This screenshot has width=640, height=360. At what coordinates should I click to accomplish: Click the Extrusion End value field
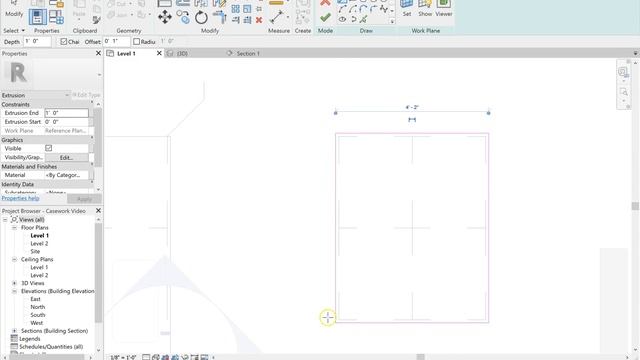click(66, 113)
